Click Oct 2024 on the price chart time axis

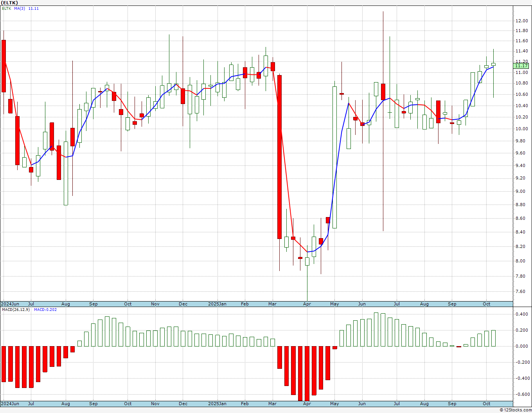point(128,304)
